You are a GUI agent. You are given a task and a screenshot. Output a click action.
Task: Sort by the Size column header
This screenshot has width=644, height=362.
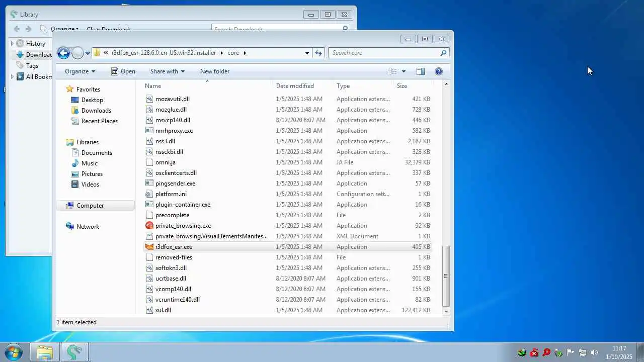[402, 86]
